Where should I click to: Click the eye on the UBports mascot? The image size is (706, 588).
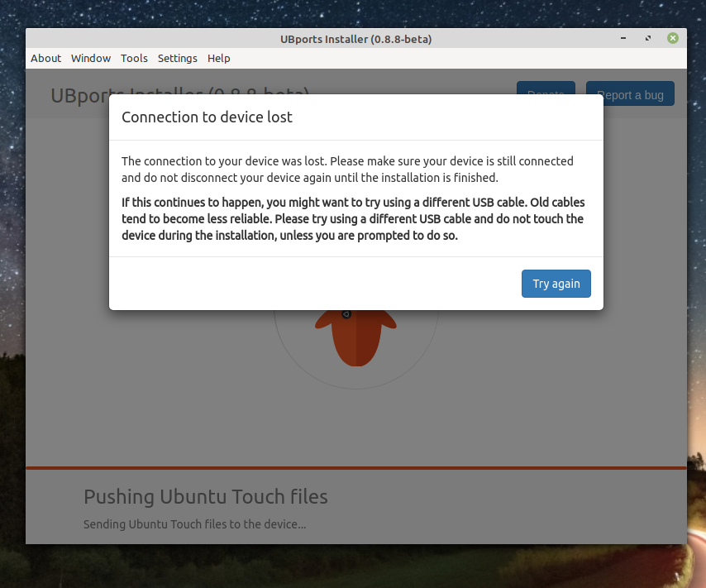coord(347,313)
